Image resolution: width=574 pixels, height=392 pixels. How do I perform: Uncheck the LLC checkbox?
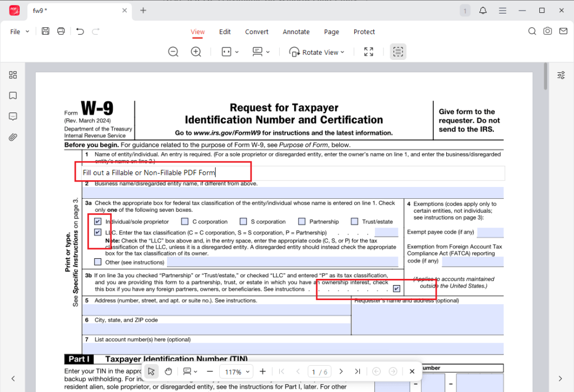click(x=98, y=232)
